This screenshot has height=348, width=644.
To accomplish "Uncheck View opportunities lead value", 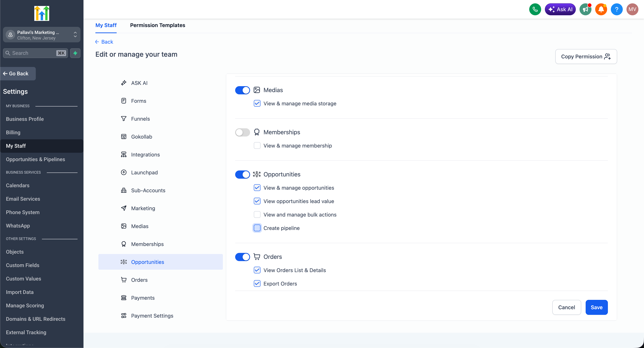I will (257, 201).
